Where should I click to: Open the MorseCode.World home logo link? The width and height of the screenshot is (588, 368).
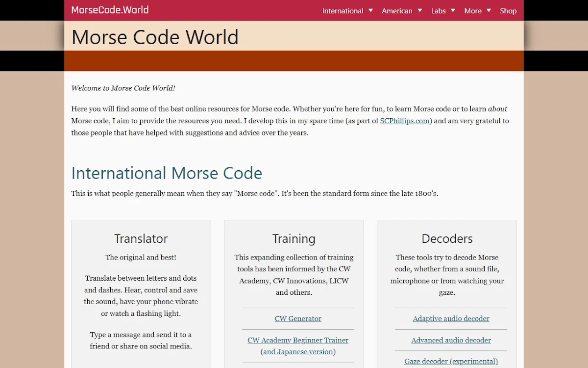[110, 10]
